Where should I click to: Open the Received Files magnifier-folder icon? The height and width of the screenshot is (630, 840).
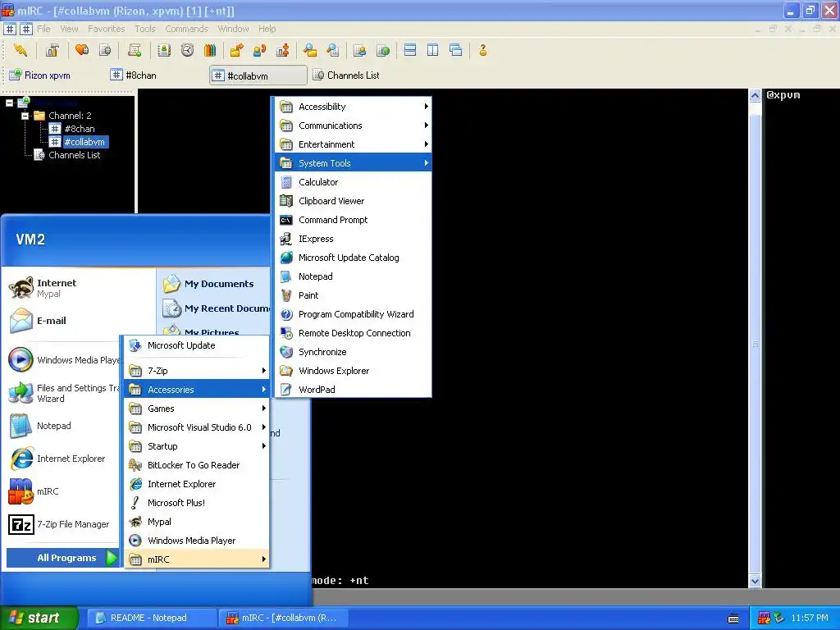coord(309,50)
